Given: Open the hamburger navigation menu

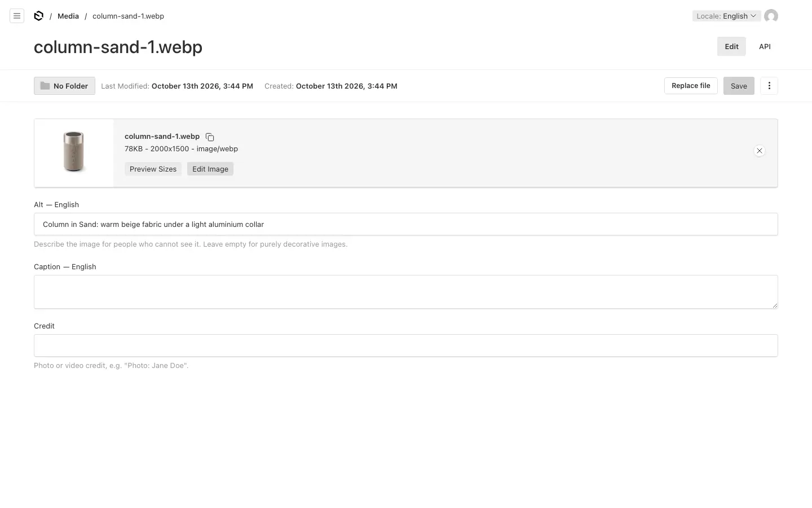Looking at the screenshot, I should pyautogui.click(x=17, y=16).
